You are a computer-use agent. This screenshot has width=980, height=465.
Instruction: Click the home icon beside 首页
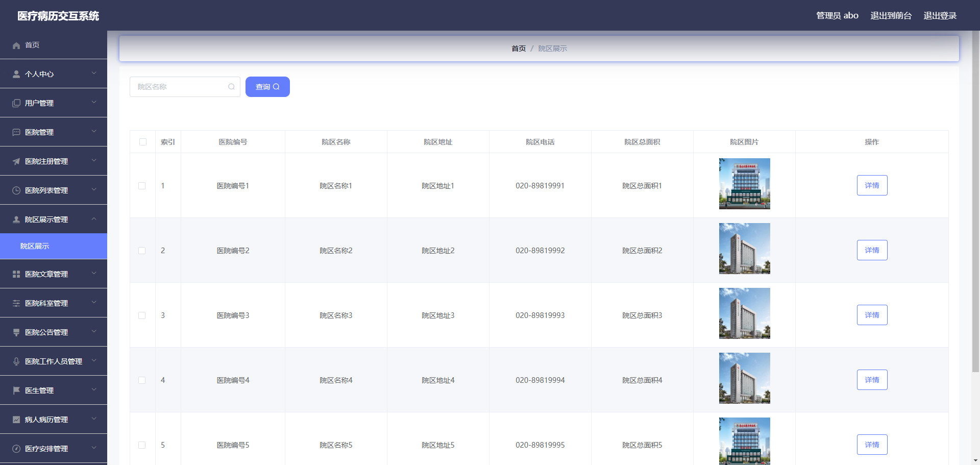click(16, 45)
